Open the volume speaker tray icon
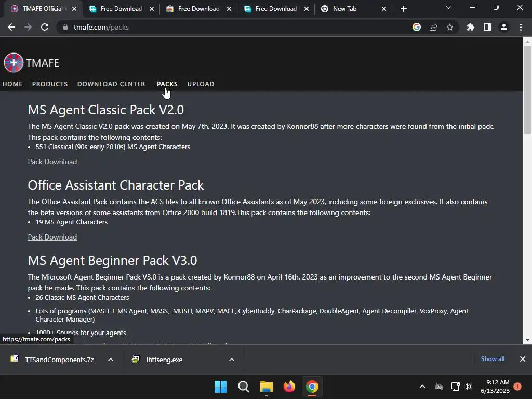The image size is (532, 399). pos(468,387)
